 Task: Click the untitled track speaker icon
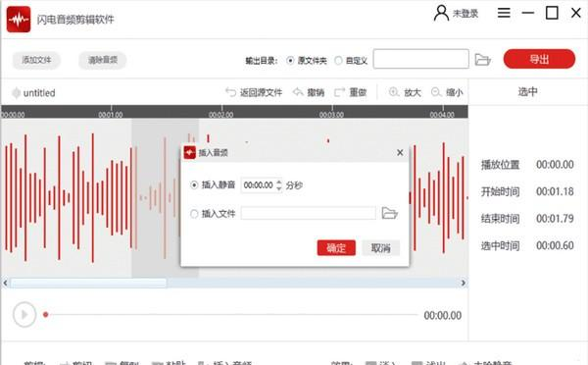(16, 93)
